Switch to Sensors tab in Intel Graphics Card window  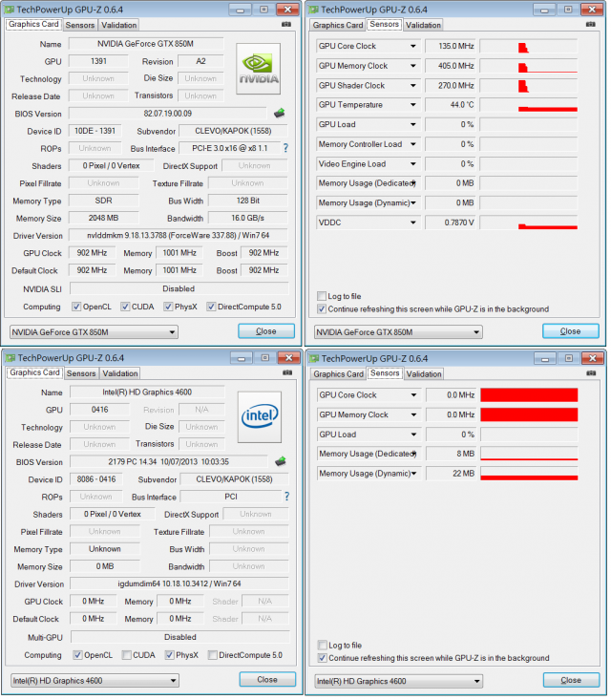(81, 374)
